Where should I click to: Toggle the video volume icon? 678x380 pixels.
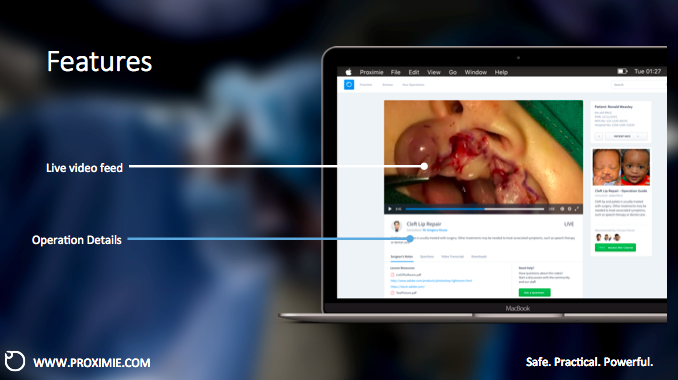coord(562,209)
